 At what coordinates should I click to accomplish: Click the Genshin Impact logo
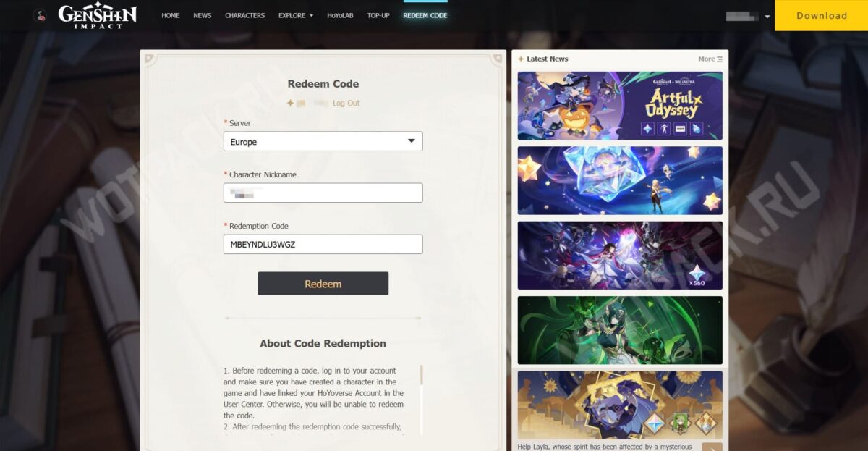pos(97,15)
